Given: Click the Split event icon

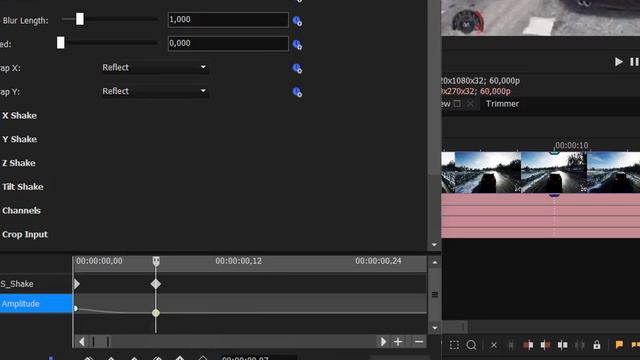Looking at the screenshot, I should click(x=562, y=345).
